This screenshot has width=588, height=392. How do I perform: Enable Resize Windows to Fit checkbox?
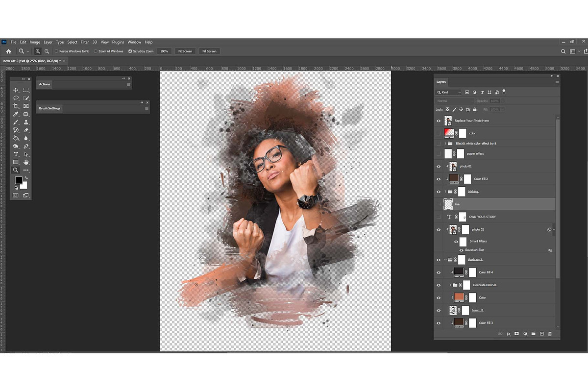[56, 51]
